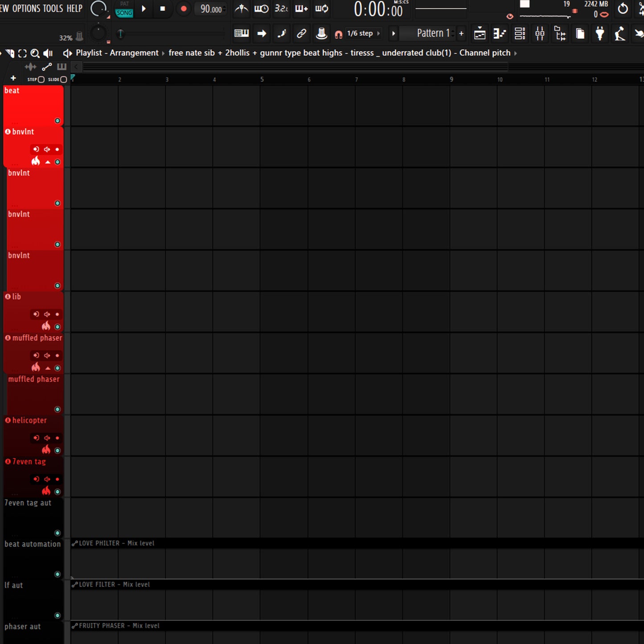Open the playlist menu speaker arrow

tap(67, 53)
